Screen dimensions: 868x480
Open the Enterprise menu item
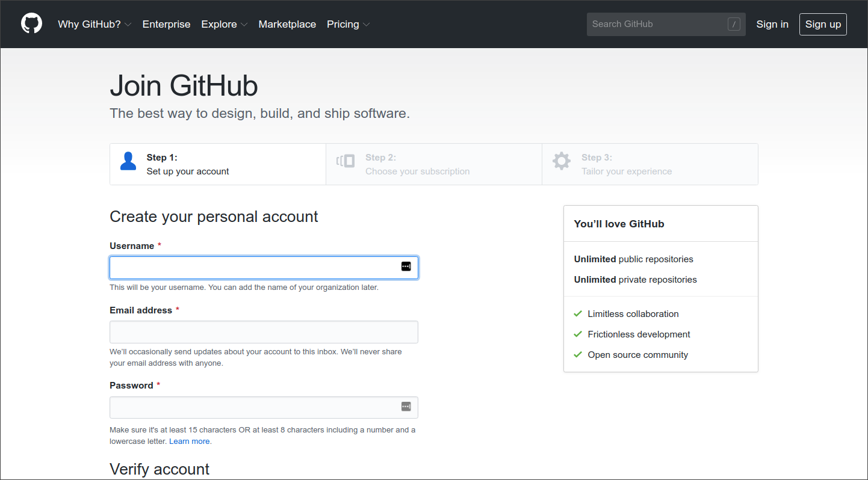pos(166,24)
